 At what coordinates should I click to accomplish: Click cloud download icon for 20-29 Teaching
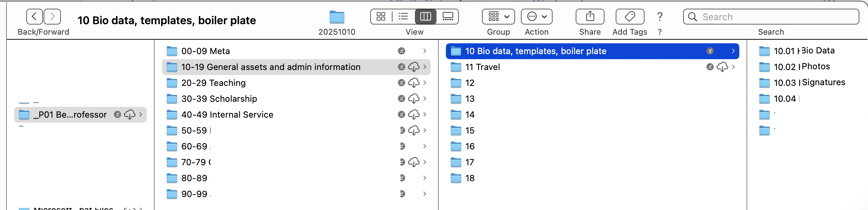[x=413, y=83]
